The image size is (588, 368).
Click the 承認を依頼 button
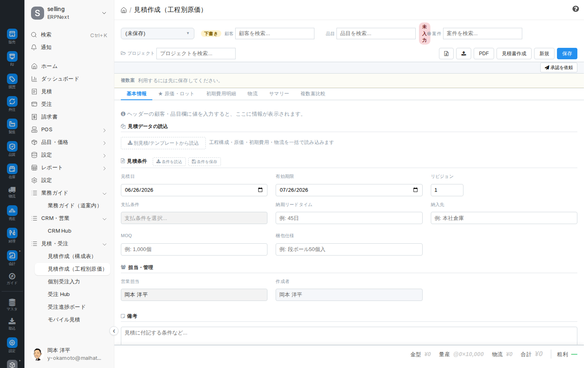[x=559, y=67]
